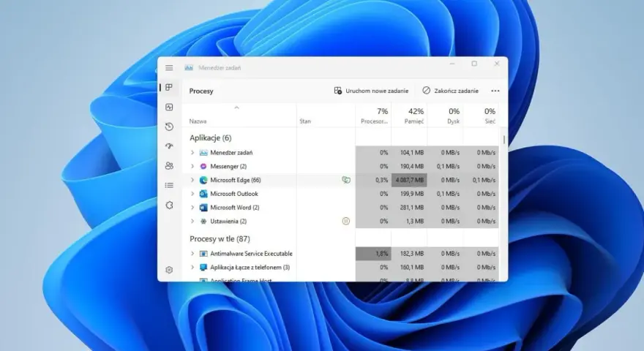Click the Aplikacje (6) group heading
This screenshot has height=351, width=644.
point(211,138)
